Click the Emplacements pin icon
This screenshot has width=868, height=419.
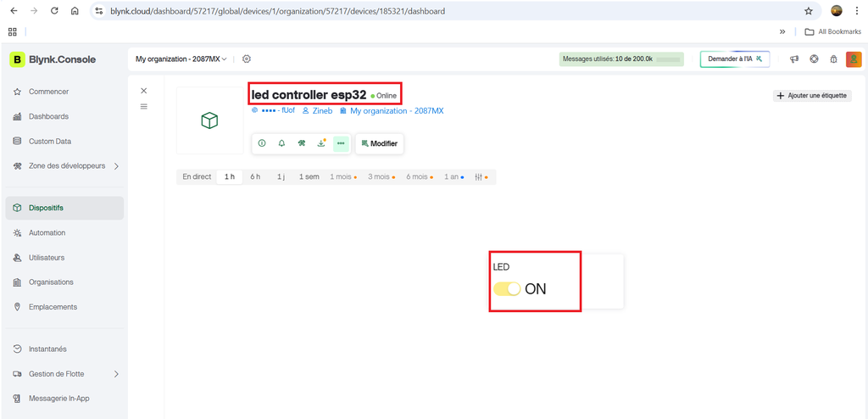coord(17,306)
